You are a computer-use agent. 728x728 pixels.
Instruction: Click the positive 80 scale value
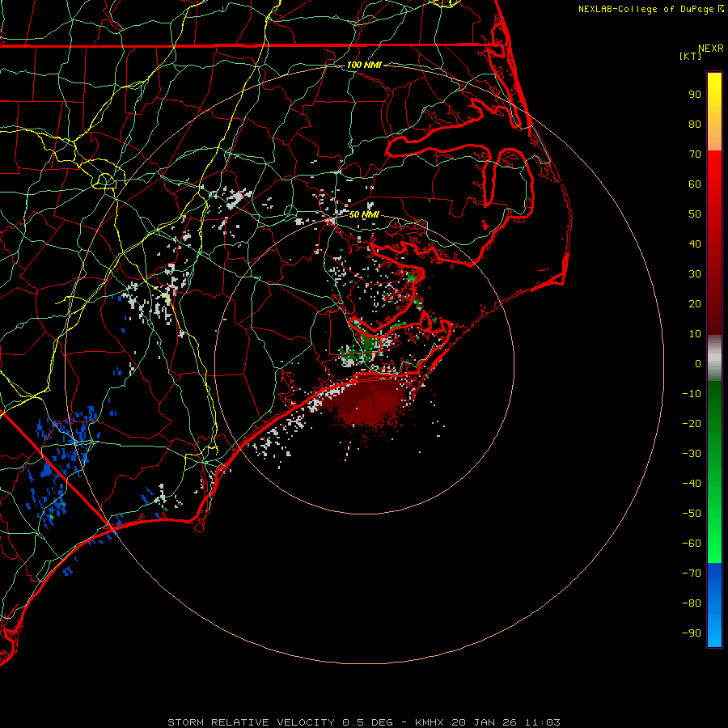coord(695,124)
